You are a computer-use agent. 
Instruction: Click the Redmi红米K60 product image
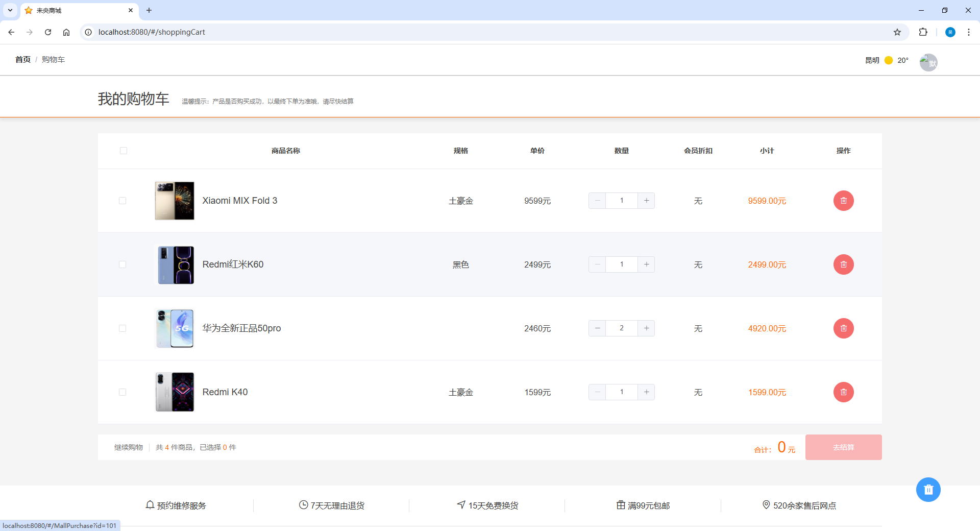175,264
